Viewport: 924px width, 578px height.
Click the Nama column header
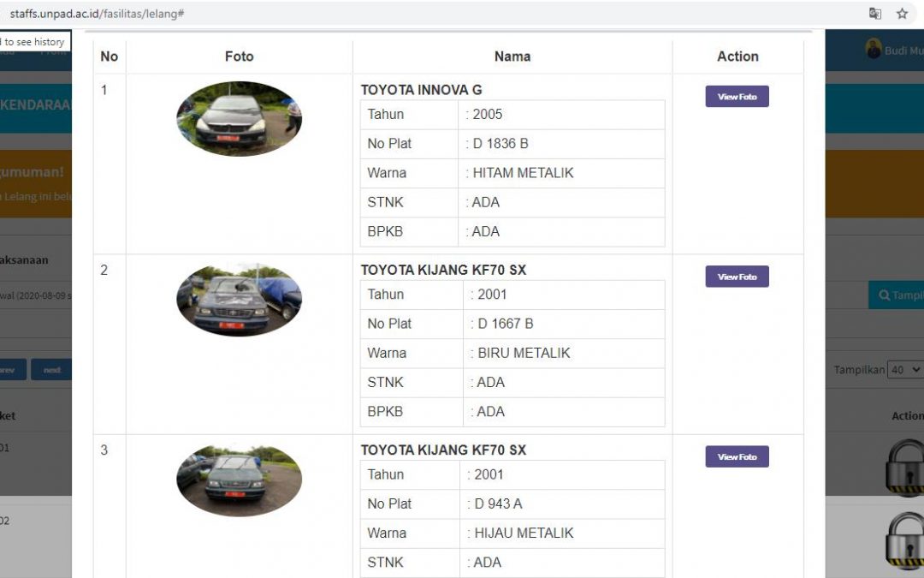click(x=512, y=57)
